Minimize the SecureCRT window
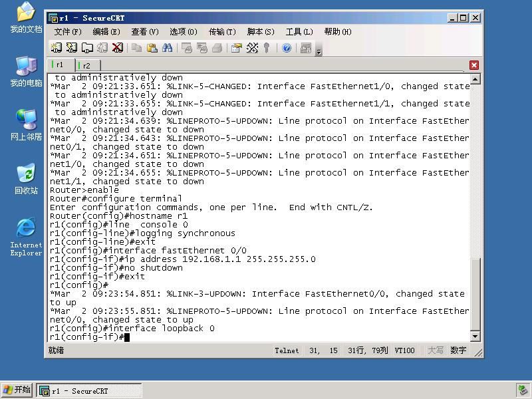The width and height of the screenshot is (532, 399). [x=452, y=18]
